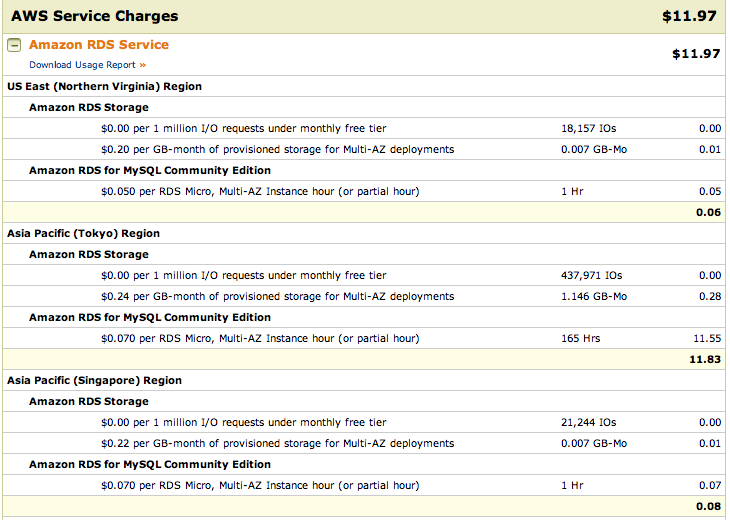Open the Download Usage Report link

click(88, 65)
